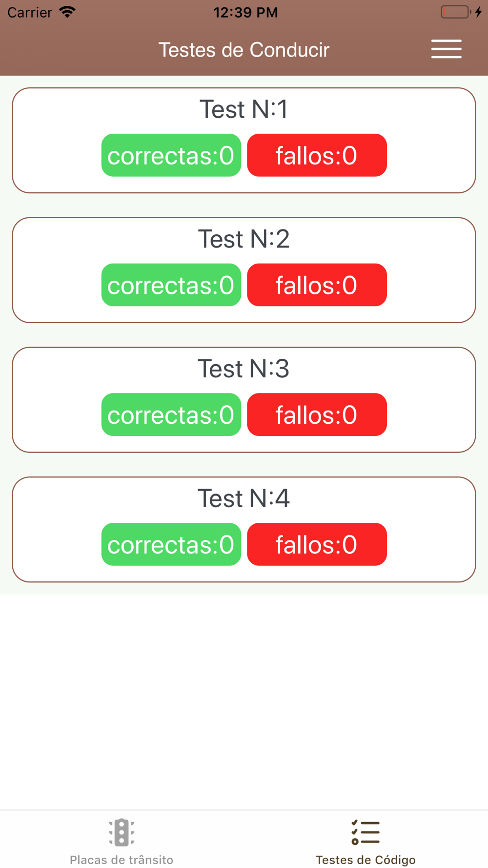Tap fallos:0 badge in Test N:2
Screen dimensions: 488x868
317,285
